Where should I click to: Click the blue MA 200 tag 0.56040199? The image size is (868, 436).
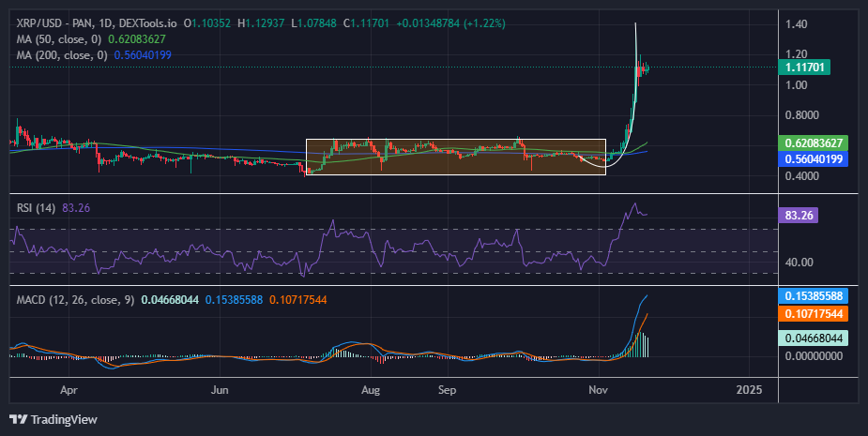coord(813,159)
